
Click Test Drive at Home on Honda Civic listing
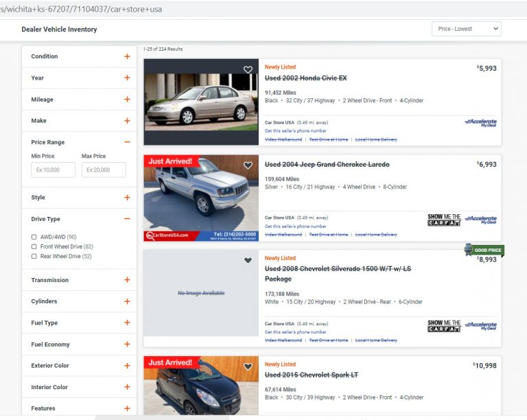coord(329,139)
